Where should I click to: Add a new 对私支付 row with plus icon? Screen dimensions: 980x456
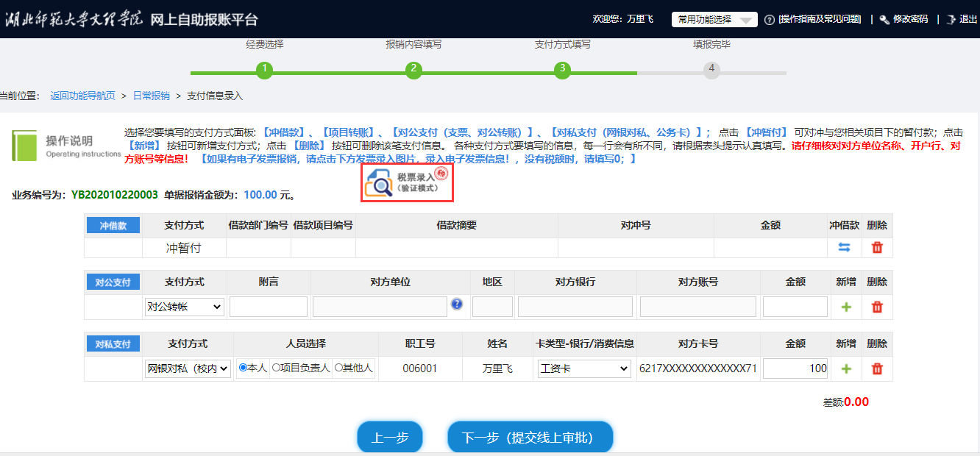tap(846, 368)
